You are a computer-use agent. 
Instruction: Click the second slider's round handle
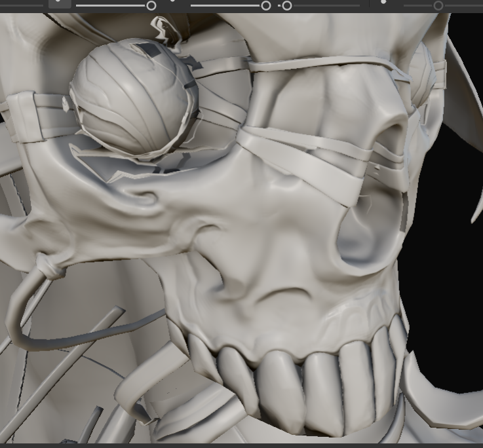[265, 6]
